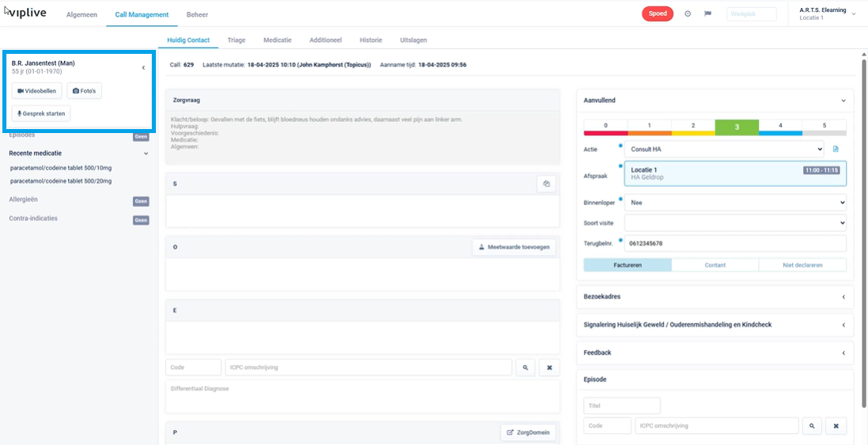Viewport: 868px width, 445px height.
Task: Click search icon in Episode panel
Action: click(x=811, y=426)
